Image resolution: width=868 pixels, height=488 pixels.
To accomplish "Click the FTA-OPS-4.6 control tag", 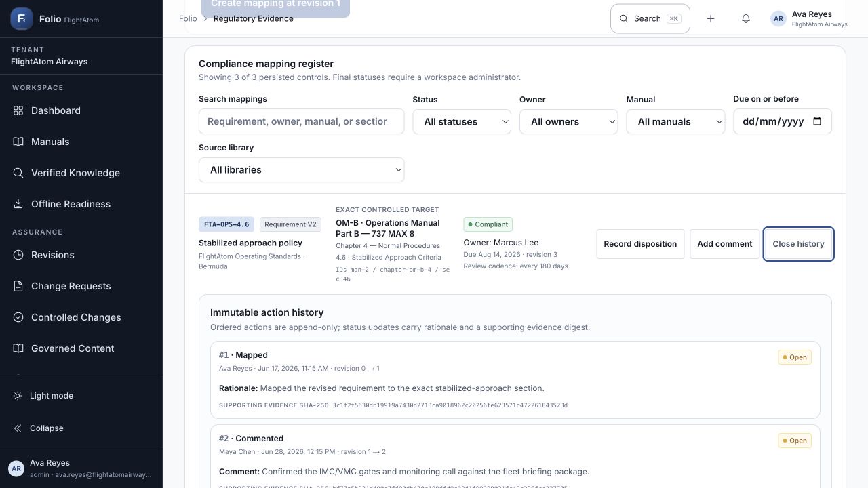I will click(226, 224).
